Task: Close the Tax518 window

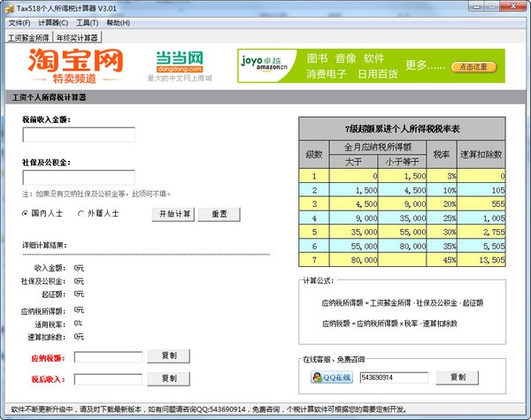Action: pyautogui.click(x=513, y=6)
